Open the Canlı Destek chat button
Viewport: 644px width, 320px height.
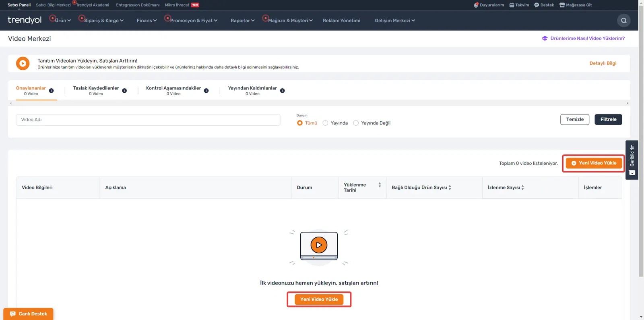click(28, 314)
